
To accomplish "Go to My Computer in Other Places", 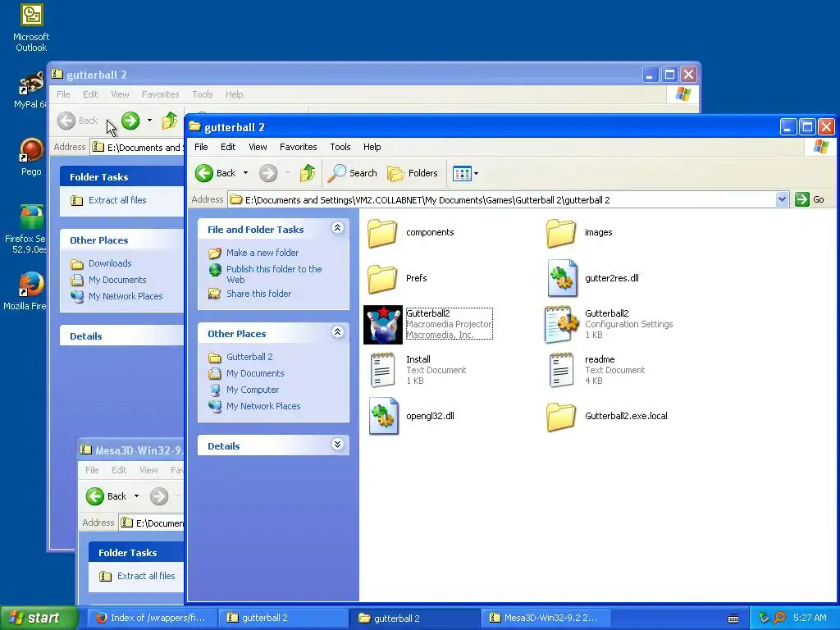I will (x=253, y=390).
